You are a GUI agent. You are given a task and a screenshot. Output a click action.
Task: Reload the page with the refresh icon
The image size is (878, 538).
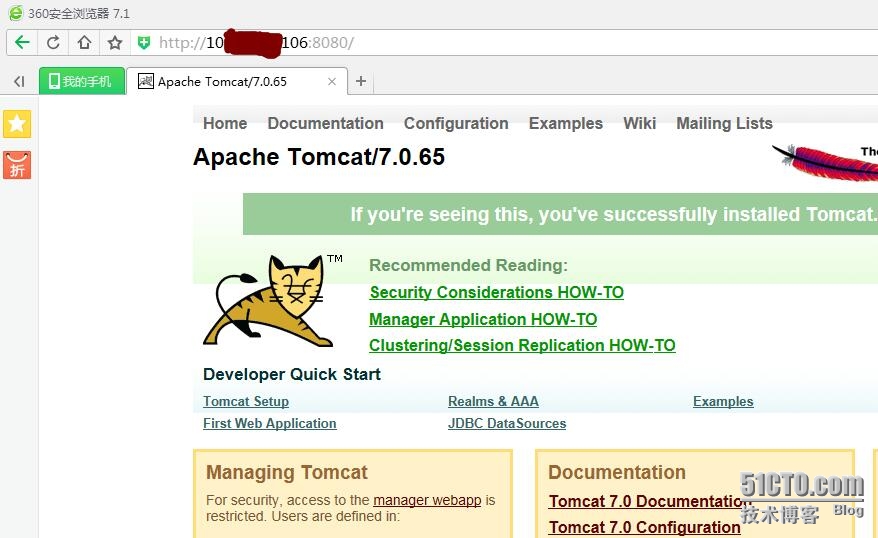coord(53,43)
